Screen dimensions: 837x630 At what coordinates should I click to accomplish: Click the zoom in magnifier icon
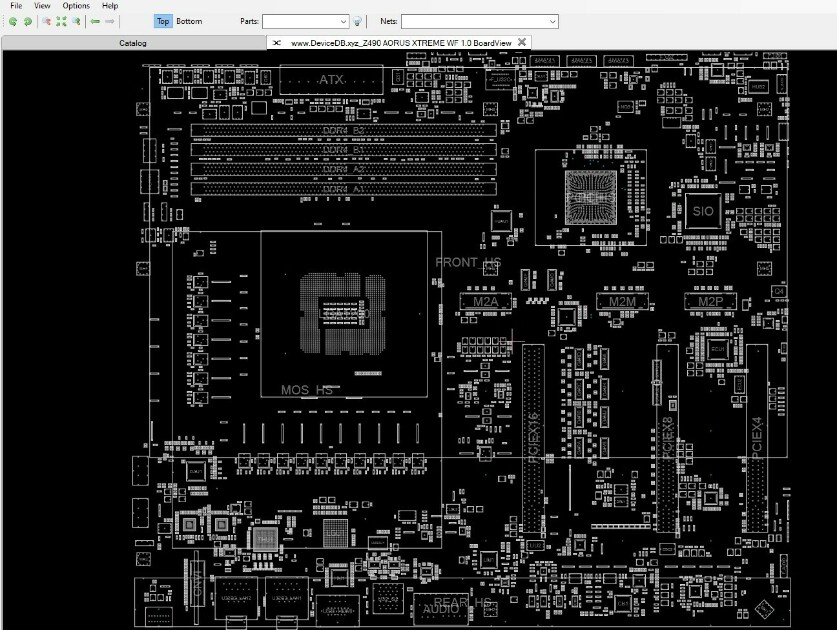pyautogui.click(x=76, y=21)
